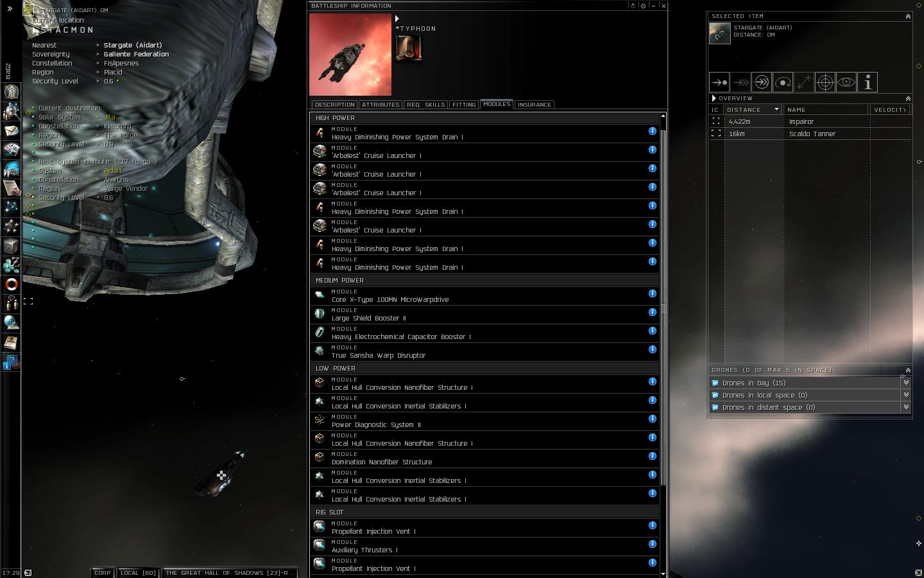Close the Battleship Information window

pyautogui.click(x=663, y=6)
